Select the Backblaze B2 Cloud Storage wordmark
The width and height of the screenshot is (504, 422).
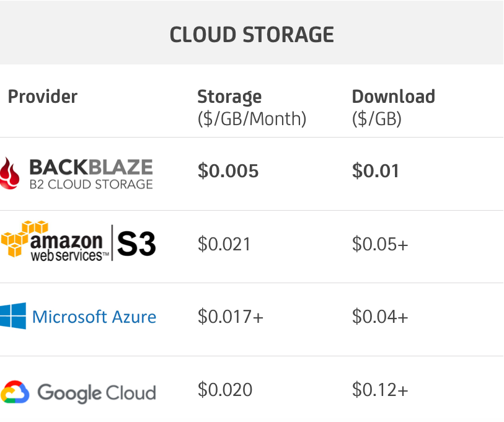(x=91, y=174)
